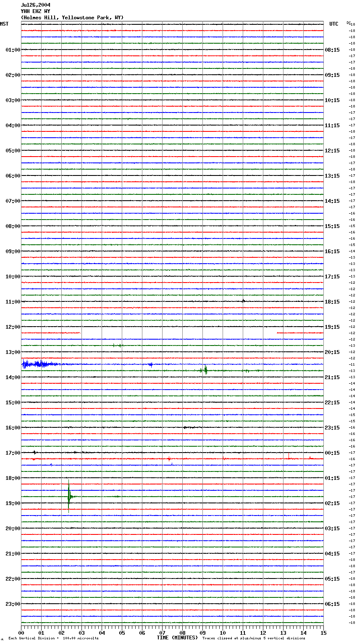This screenshot has height=644, width=357.
Task: Click the date label Jul26,2004
Action: pos(36,5)
